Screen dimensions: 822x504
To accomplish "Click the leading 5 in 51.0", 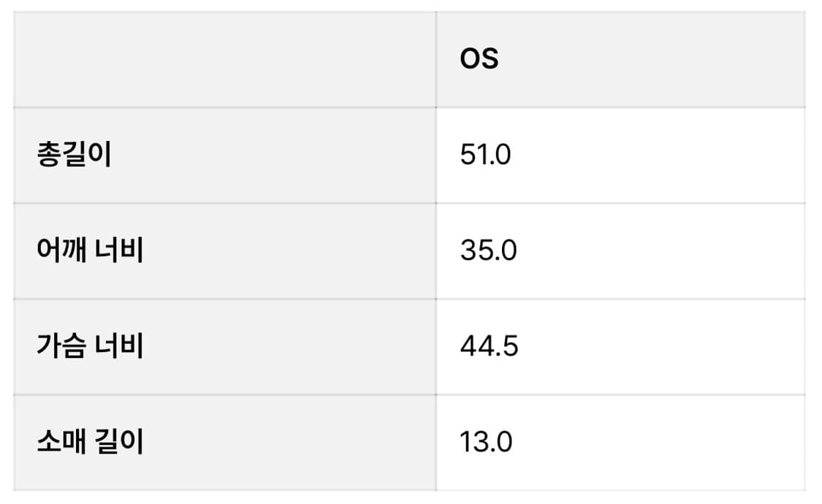I will tap(468, 156).
